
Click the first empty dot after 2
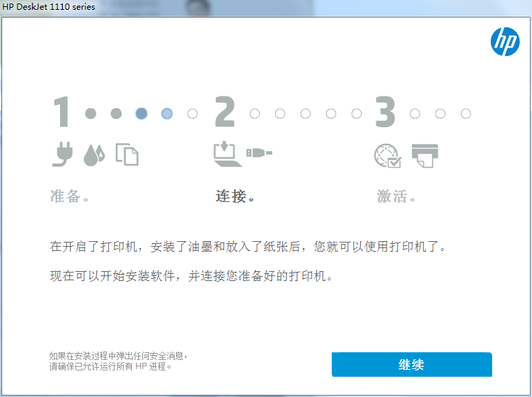click(x=255, y=113)
